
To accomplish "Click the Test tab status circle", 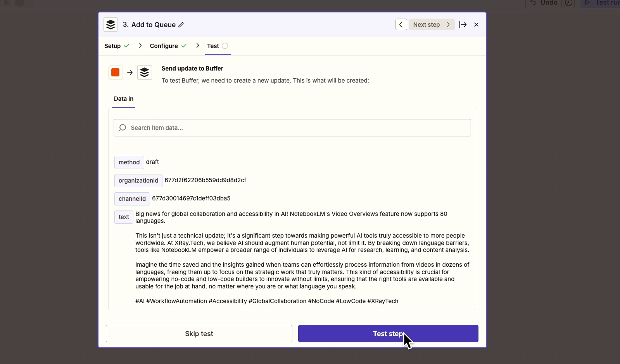I will tap(225, 46).
